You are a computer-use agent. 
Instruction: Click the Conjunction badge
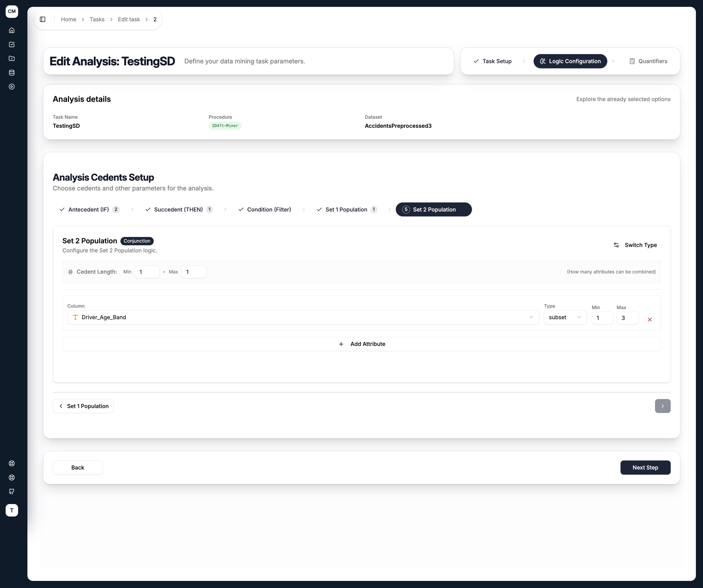(137, 241)
